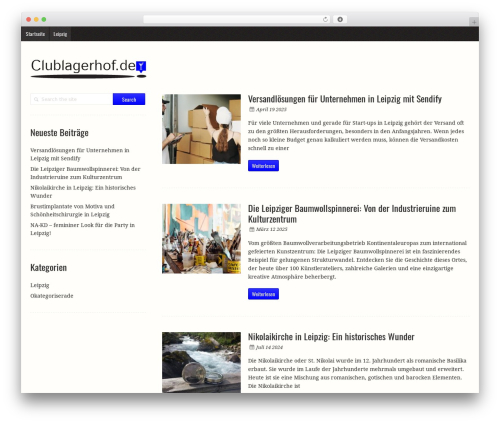500x423 pixels.
Task: Open sidebar link Versandlösungen für Unternehmen in Leipzig
Action: [80, 154]
